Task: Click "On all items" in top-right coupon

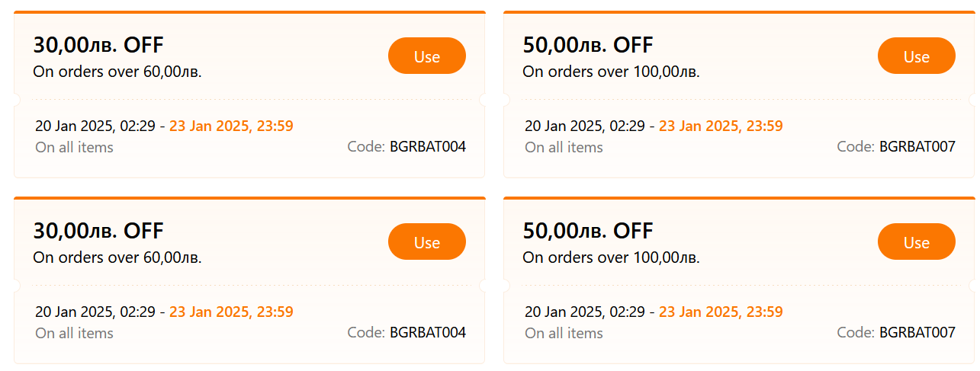Action: [x=564, y=148]
